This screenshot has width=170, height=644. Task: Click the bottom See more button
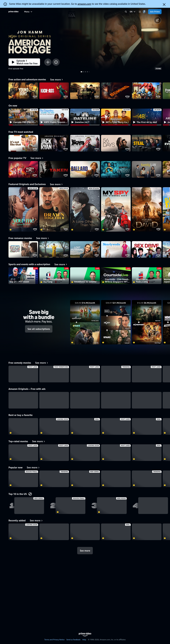85,550
